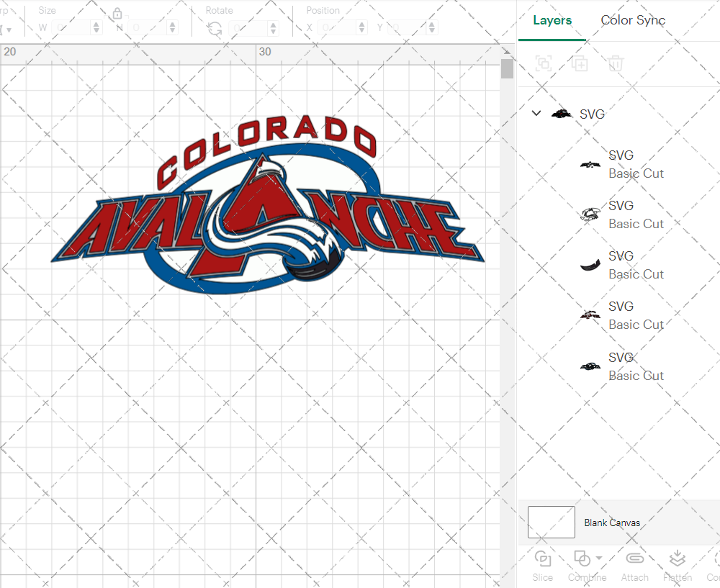720x588 pixels.
Task: Click the Position Y input field
Action: tap(408, 27)
